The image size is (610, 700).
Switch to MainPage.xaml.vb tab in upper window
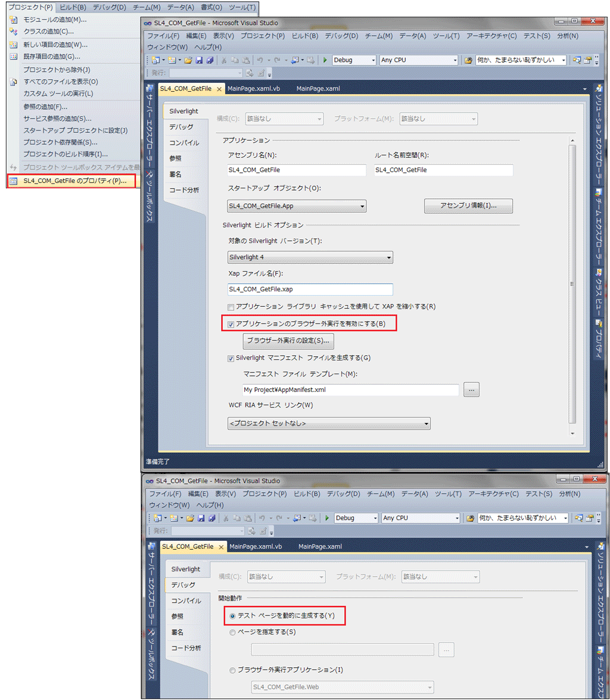pos(254,89)
